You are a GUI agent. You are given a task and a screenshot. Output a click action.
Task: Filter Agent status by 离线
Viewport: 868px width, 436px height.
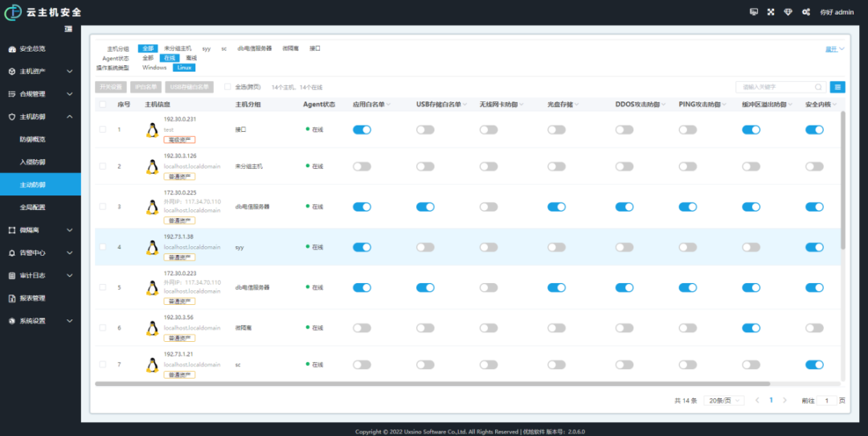191,58
